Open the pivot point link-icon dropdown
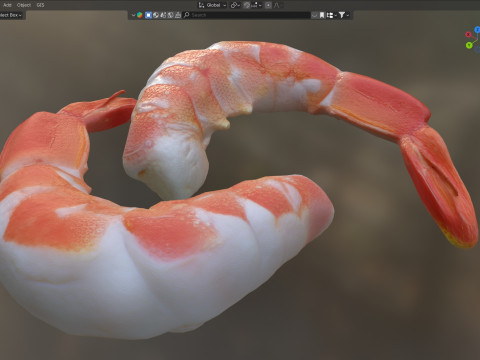The width and height of the screenshot is (480, 360). [235, 5]
